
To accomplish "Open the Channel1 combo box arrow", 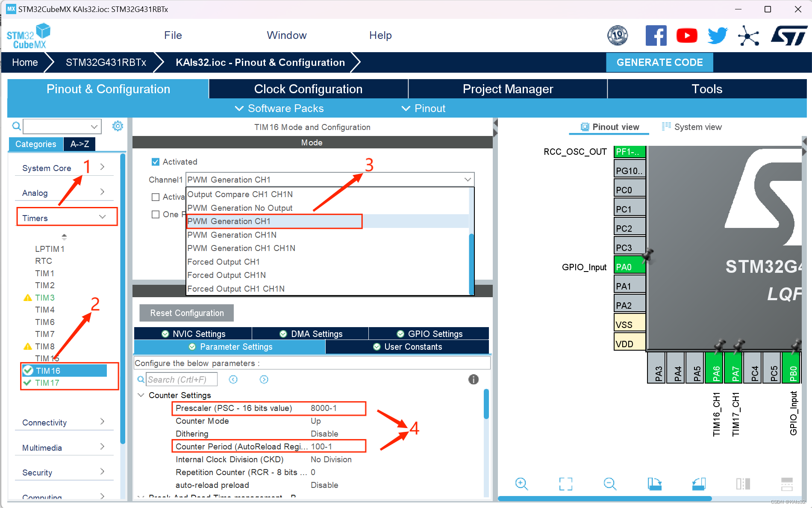I will 468,180.
